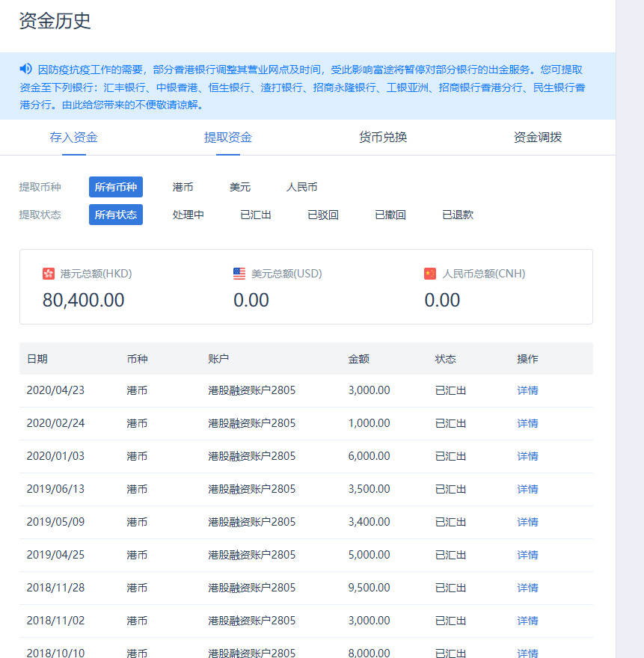This screenshot has width=644, height=658.
Task: Click the amount 6,000.00
Action: (369, 455)
